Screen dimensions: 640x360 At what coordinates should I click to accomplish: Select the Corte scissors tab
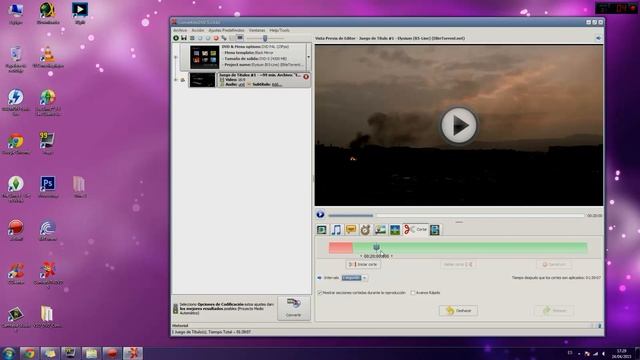(415, 230)
